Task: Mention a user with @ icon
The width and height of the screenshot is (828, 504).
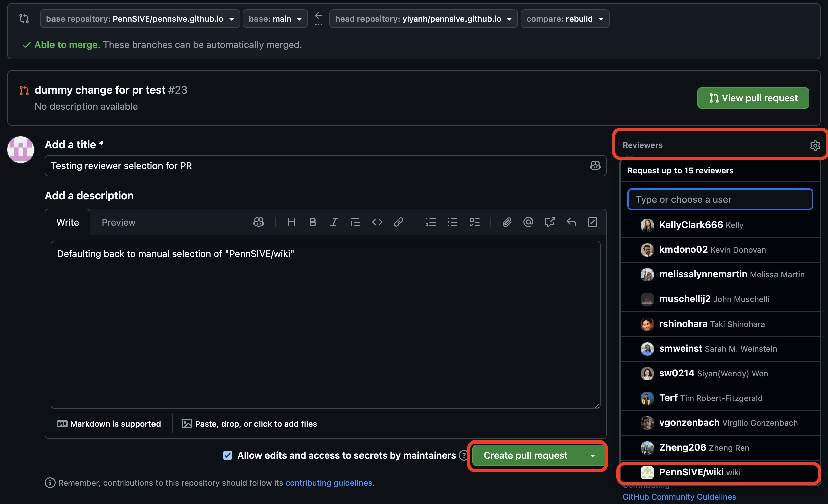Action: coord(528,222)
